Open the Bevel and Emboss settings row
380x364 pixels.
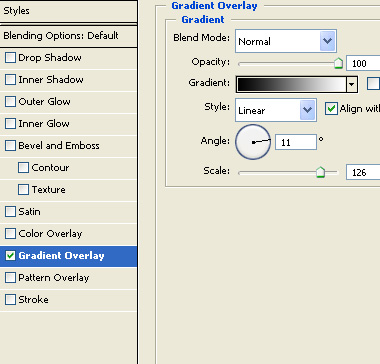pyautogui.click(x=68, y=146)
